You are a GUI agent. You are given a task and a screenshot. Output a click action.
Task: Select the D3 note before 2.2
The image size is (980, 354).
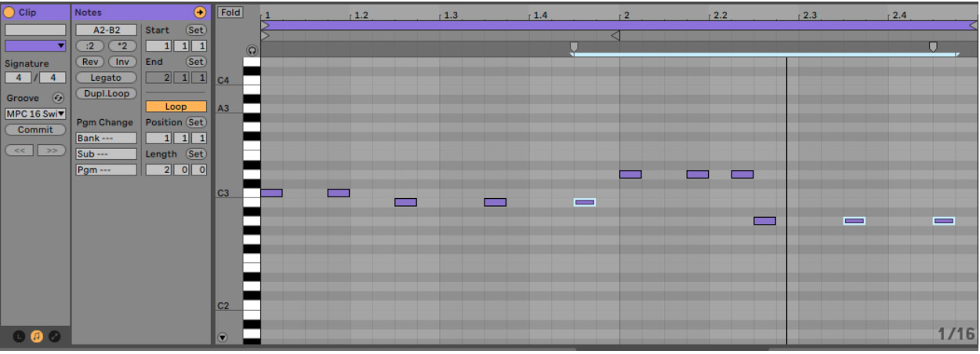pos(698,174)
